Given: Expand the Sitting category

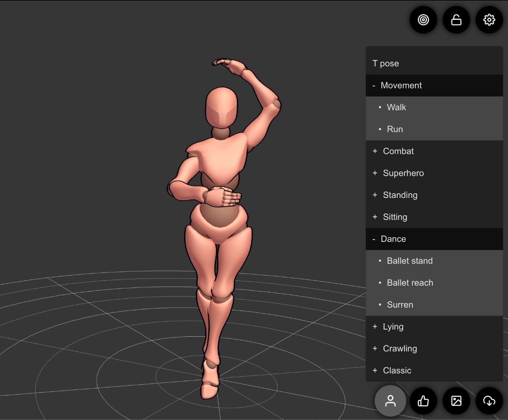Looking at the screenshot, I should [434, 217].
